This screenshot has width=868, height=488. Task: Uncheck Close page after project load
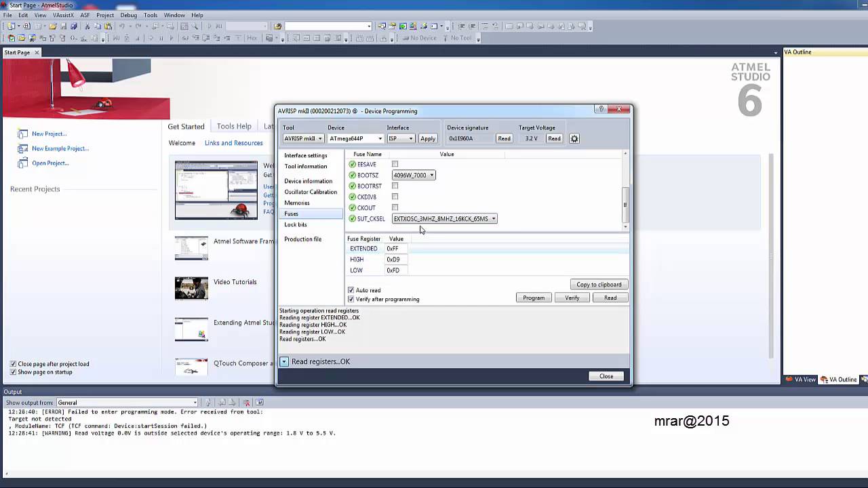[13, 364]
